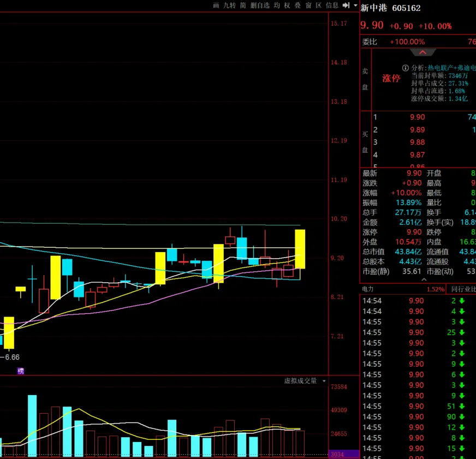This screenshot has height=459, width=476.
Task: Switch to 简 simplified view
Action: [x=243, y=5]
